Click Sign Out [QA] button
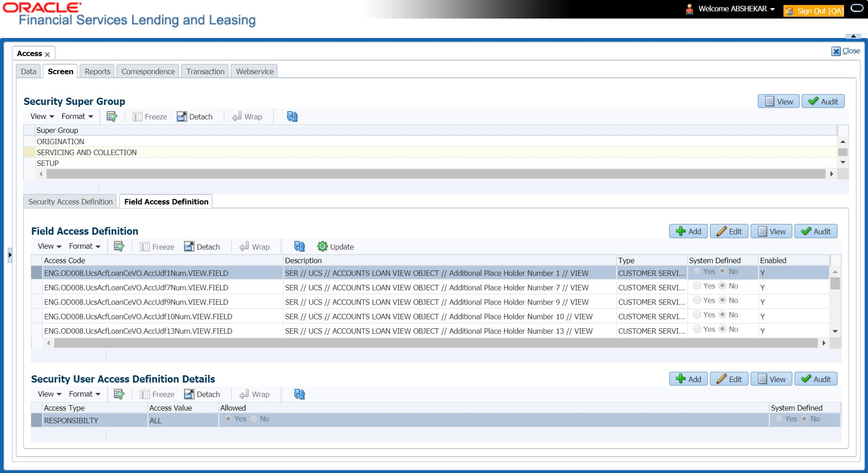Image resolution: width=868 pixels, height=473 pixels. pyautogui.click(x=814, y=11)
